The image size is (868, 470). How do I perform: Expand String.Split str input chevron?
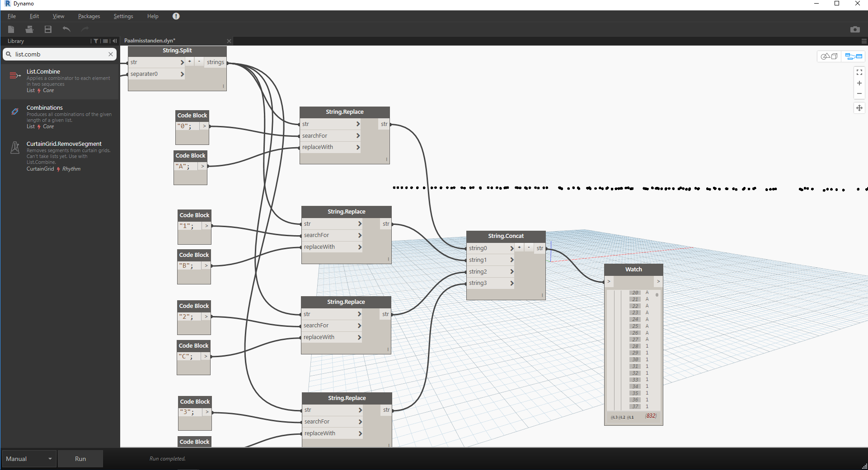pos(182,62)
